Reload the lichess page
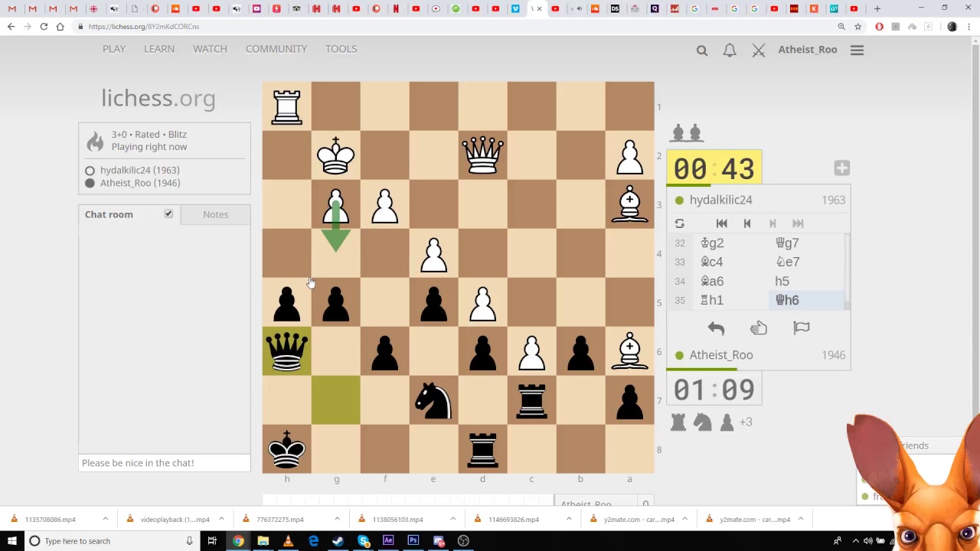This screenshot has height=551, width=980. [44, 27]
